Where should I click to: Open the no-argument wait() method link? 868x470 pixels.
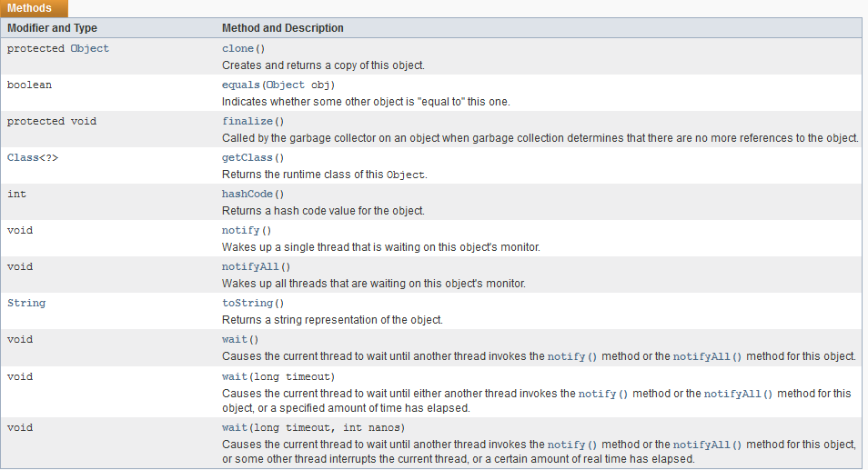pyautogui.click(x=235, y=340)
